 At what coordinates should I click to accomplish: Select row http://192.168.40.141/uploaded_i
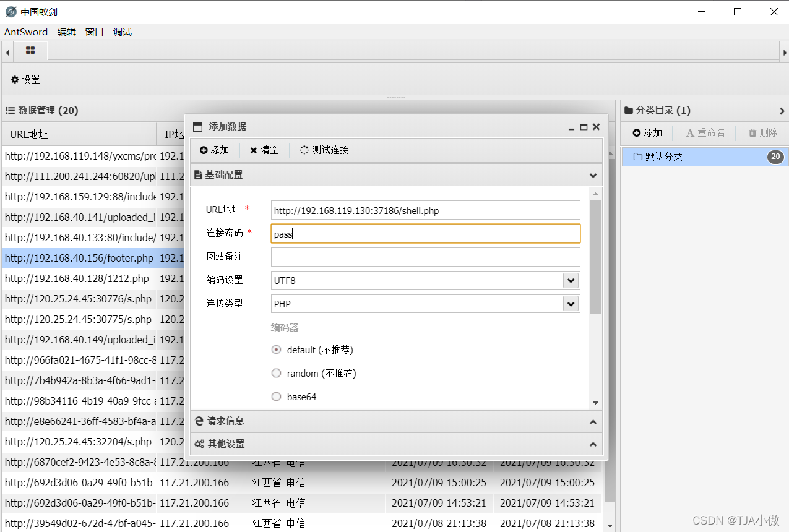[93, 217]
